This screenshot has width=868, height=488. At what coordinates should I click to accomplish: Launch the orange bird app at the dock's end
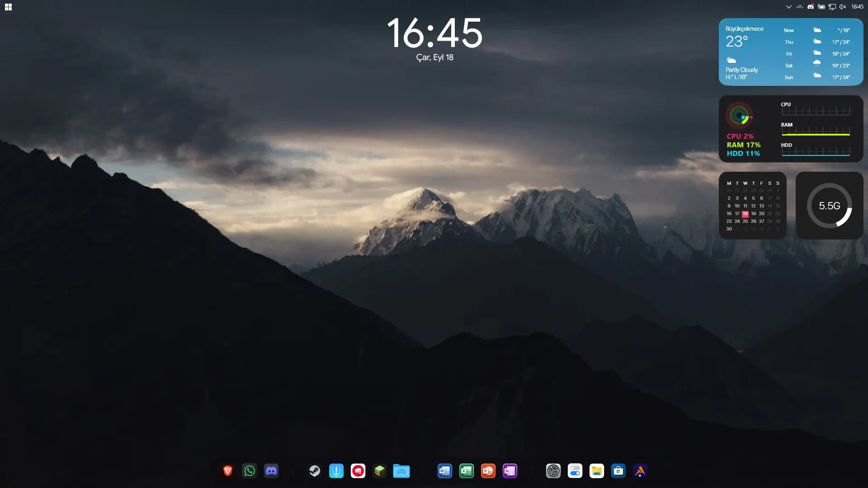coord(640,471)
